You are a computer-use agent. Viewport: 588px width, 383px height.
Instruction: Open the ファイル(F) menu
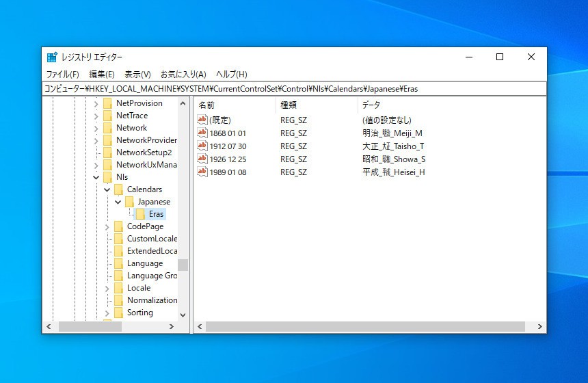[x=62, y=74]
